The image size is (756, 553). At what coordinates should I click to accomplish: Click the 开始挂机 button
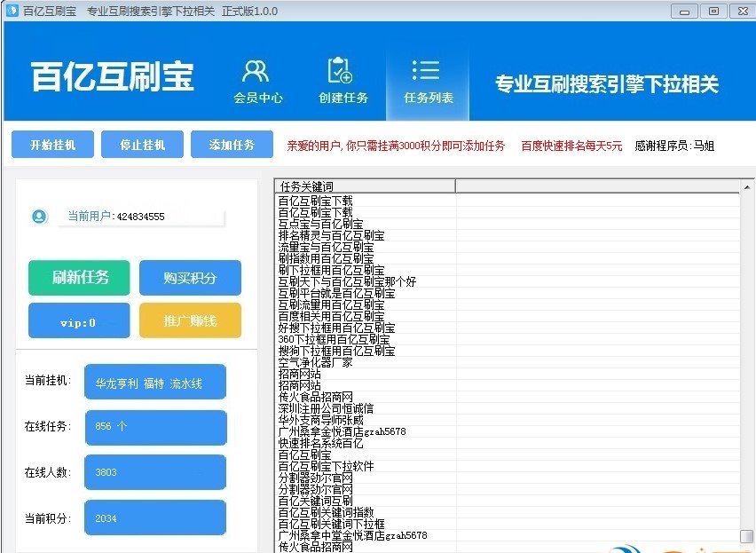(x=52, y=144)
